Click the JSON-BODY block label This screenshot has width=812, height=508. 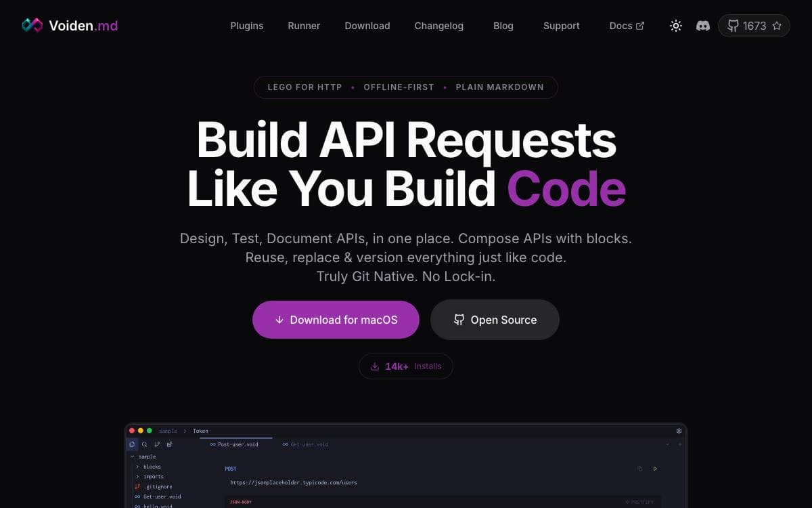pyautogui.click(x=241, y=502)
